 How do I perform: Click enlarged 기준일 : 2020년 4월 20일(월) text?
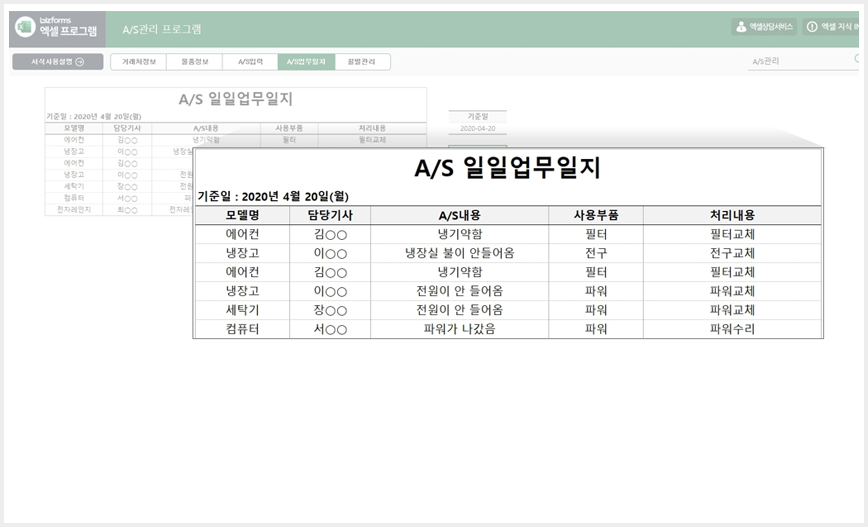(273, 197)
